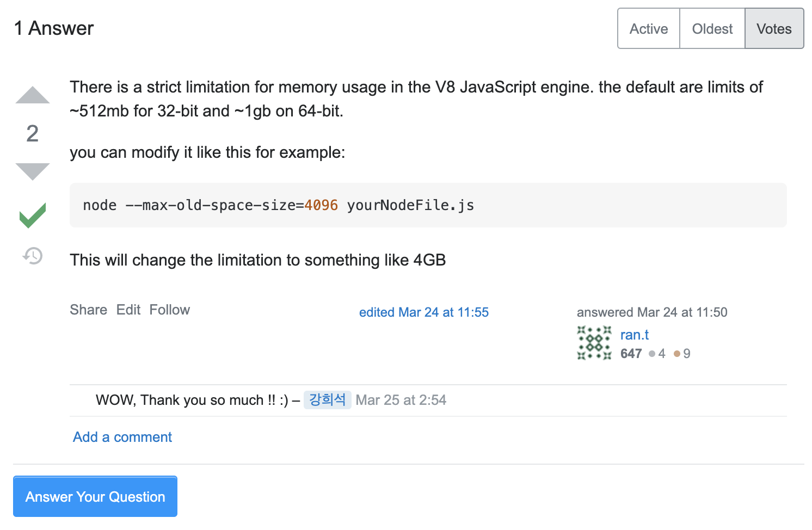Click the vote count number 2

(33, 133)
